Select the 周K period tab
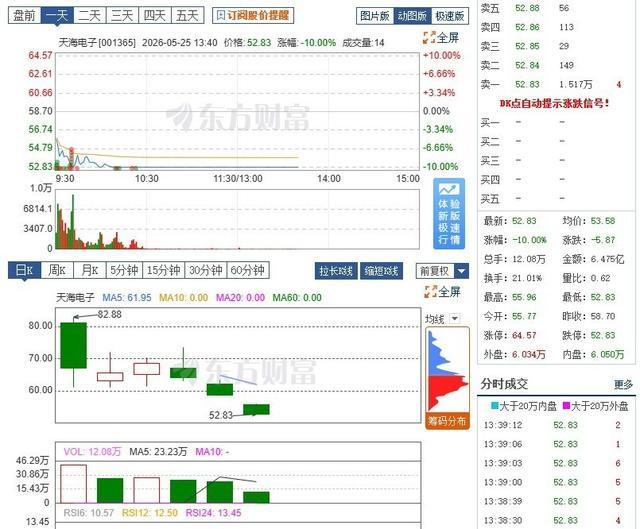Screen dimensions: 640x529 (57, 270)
